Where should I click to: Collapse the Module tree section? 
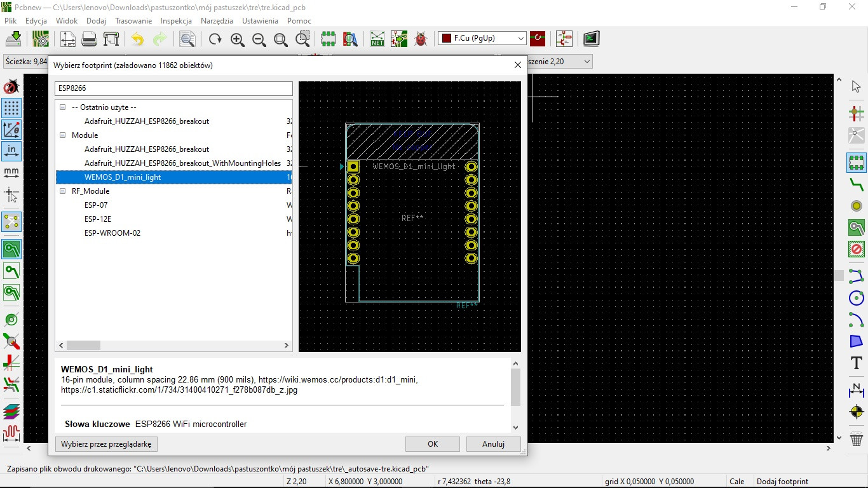pyautogui.click(x=62, y=135)
